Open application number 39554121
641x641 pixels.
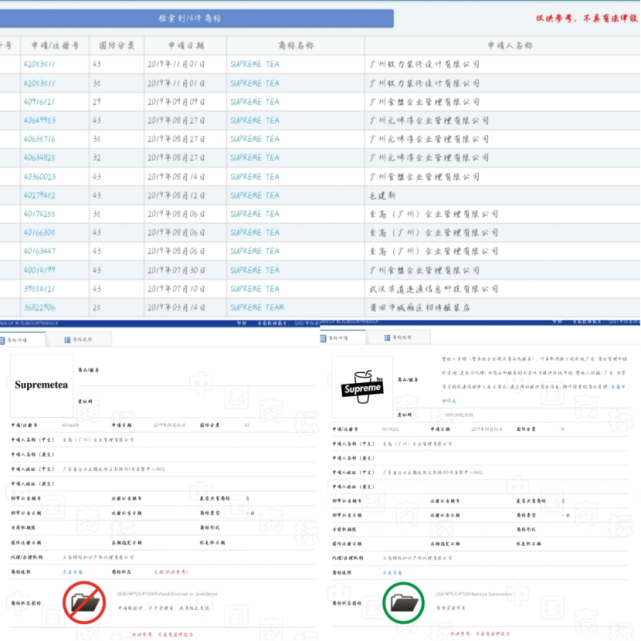point(39,289)
